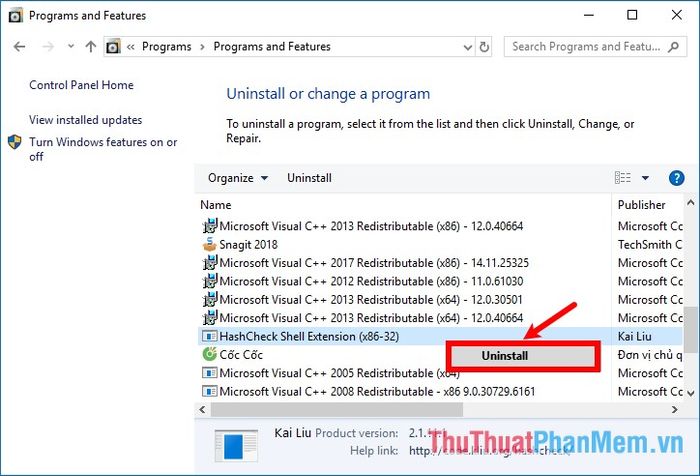This screenshot has height=476, width=700.
Task: Refresh the Programs and Features list
Action: point(484,46)
